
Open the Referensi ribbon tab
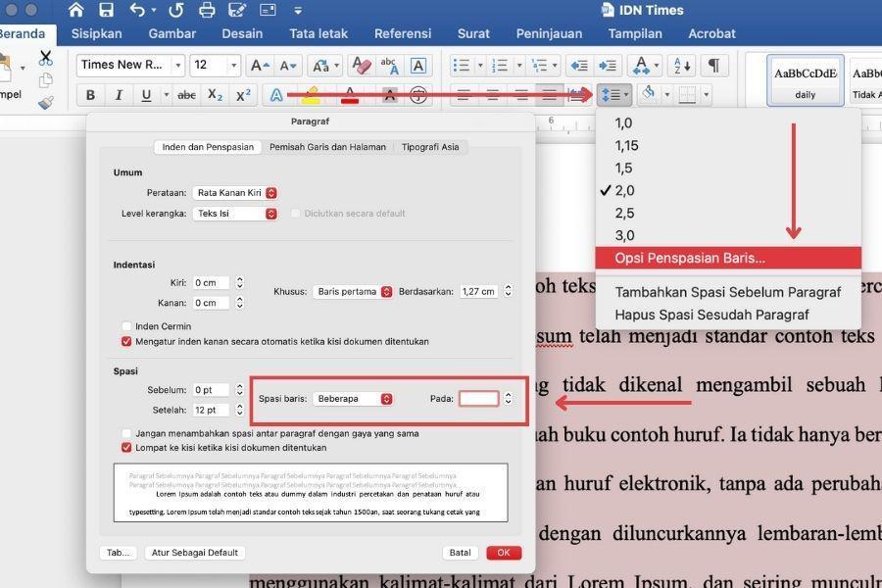point(403,33)
